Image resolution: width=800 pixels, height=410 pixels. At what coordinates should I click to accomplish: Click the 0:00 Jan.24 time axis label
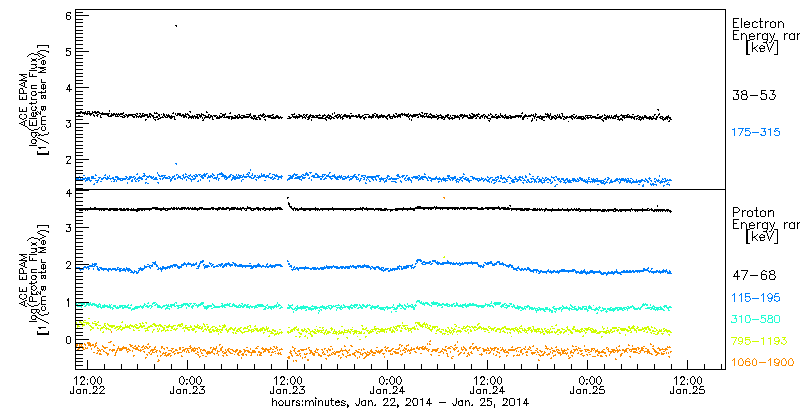pos(388,386)
